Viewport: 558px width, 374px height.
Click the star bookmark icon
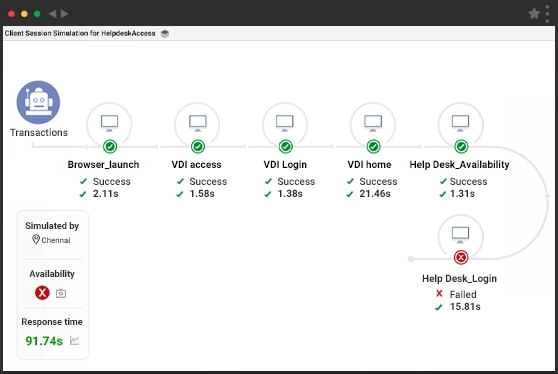coord(534,14)
